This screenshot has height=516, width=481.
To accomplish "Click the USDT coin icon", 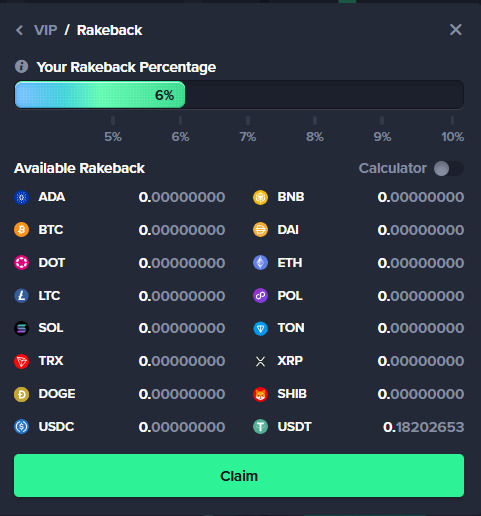I will pos(260,427).
